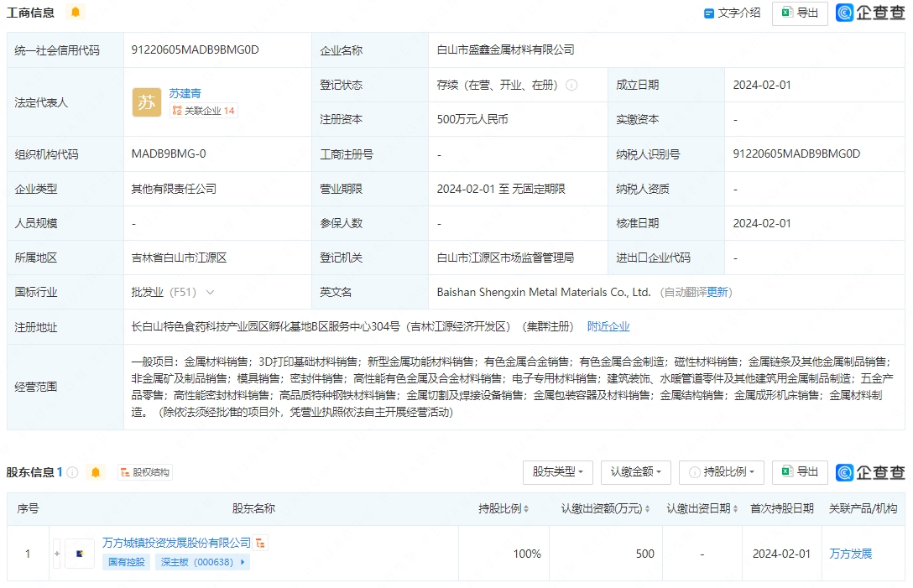
Task: Select credit code 91220605MADB9BMG0D text
Action: pyautogui.click(x=195, y=50)
